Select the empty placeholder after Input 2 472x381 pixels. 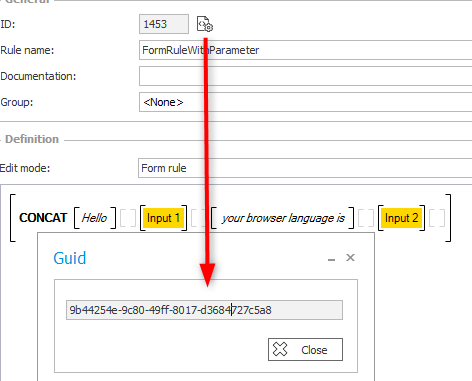[x=437, y=218]
